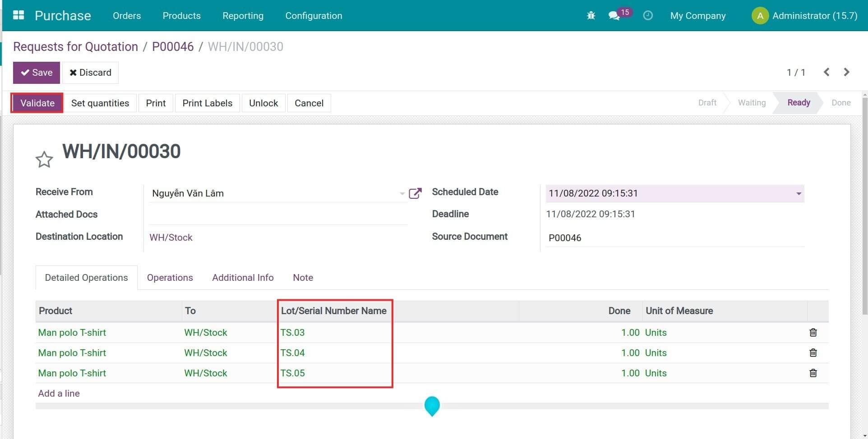This screenshot has width=868, height=439.
Task: Click the Source Document input field
Action: click(x=674, y=238)
